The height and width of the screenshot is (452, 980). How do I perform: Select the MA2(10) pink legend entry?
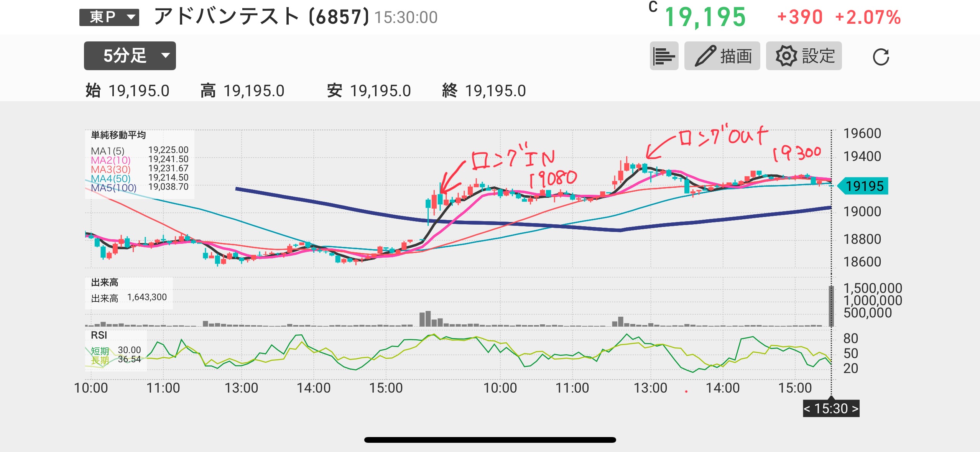click(x=111, y=160)
